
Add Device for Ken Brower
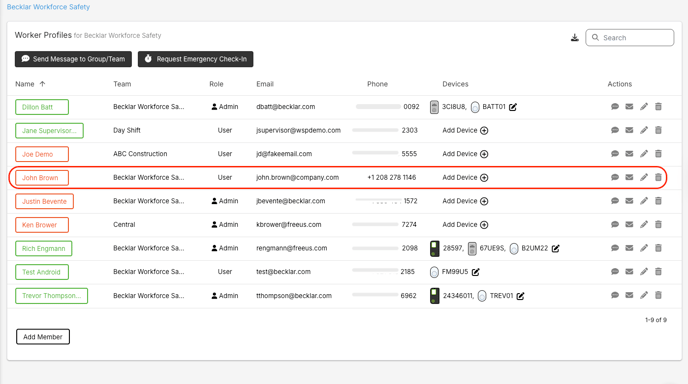tap(465, 225)
